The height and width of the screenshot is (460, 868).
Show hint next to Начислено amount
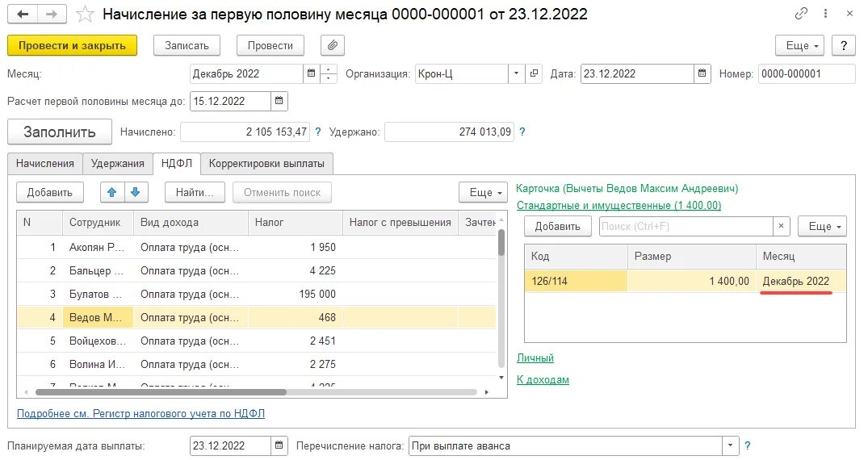point(318,132)
